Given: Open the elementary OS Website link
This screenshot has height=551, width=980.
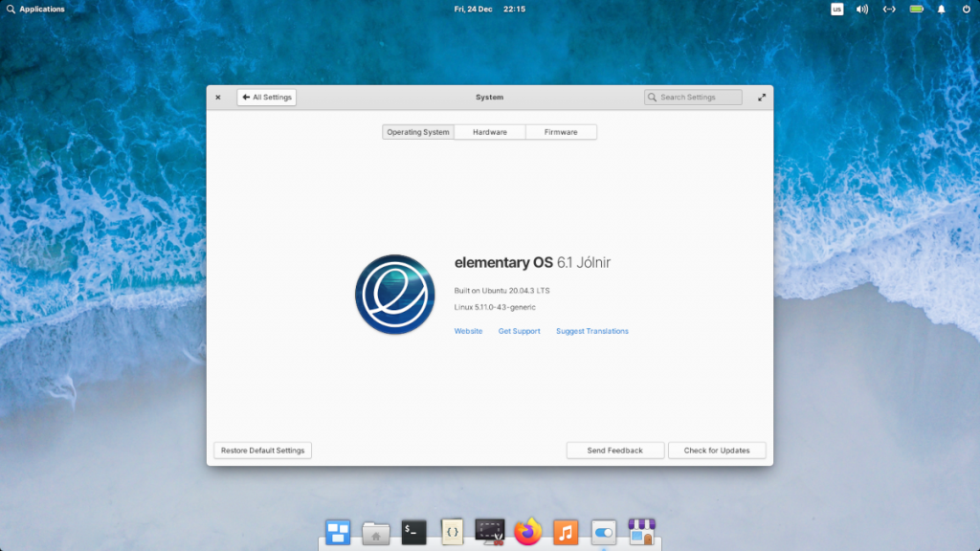Looking at the screenshot, I should (468, 330).
